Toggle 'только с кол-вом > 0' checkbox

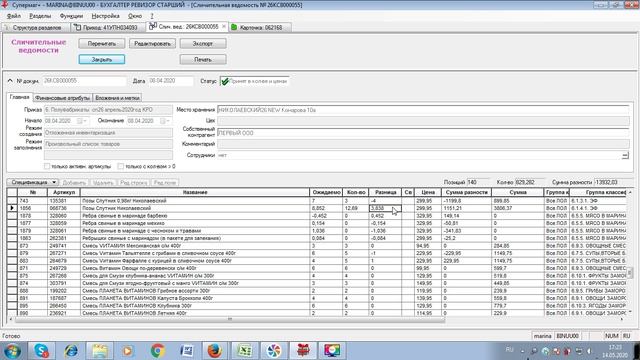point(121,167)
